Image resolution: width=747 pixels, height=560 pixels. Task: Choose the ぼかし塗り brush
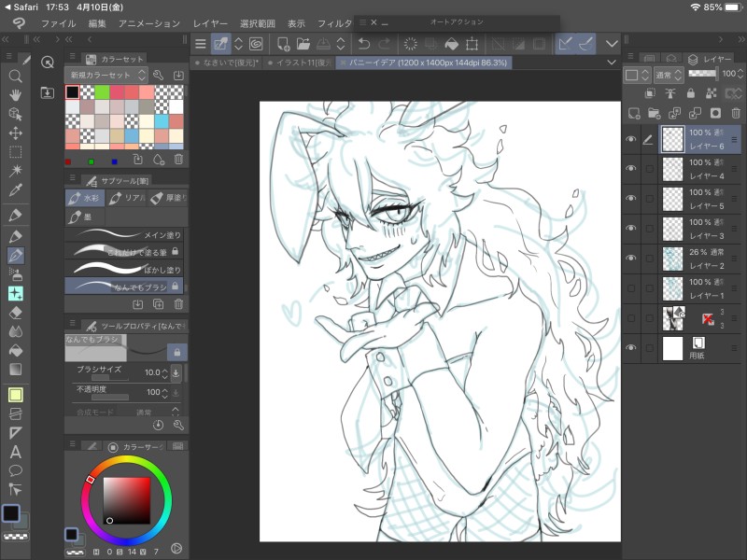click(x=124, y=269)
